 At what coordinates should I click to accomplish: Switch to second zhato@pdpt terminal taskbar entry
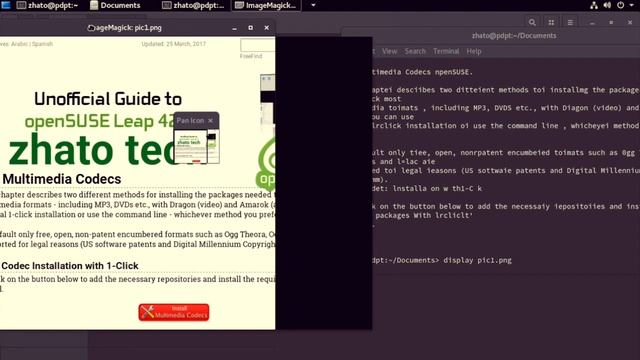[193, 5]
